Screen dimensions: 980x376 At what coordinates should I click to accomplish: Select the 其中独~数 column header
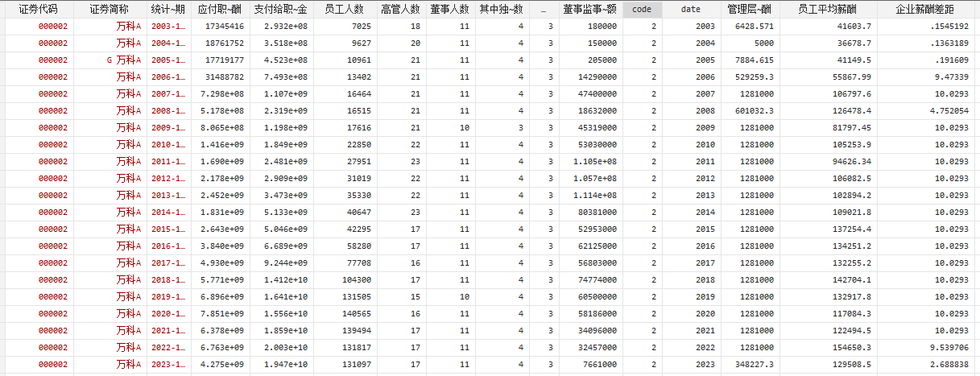501,9
